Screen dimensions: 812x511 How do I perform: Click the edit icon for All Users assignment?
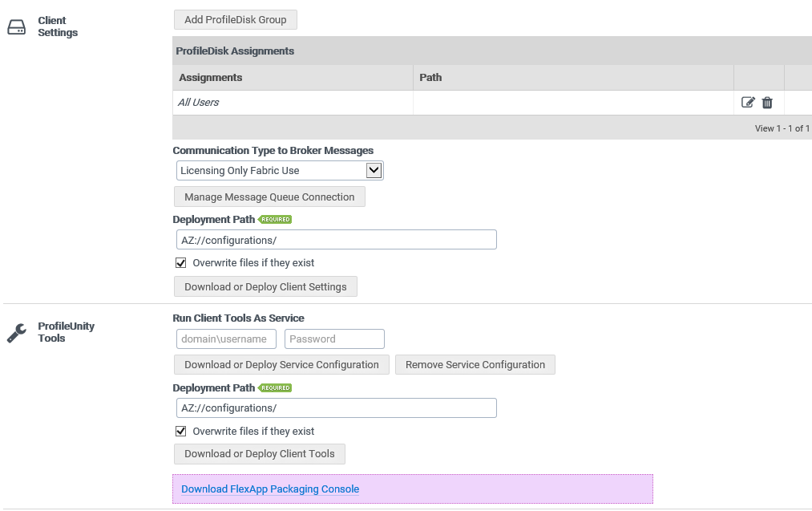(748, 103)
